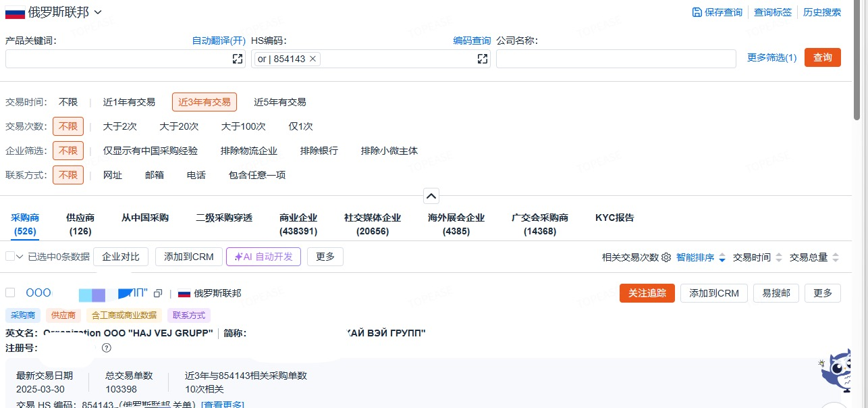Viewport: 868px width, 408px height.
Task: Expand the product keyword input box icon
Action: point(238,59)
